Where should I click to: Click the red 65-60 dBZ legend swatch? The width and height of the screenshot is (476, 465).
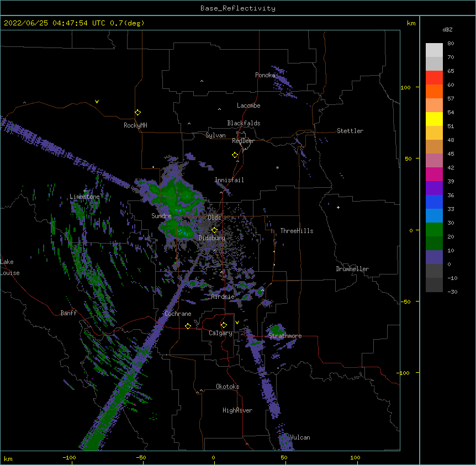[x=434, y=78]
